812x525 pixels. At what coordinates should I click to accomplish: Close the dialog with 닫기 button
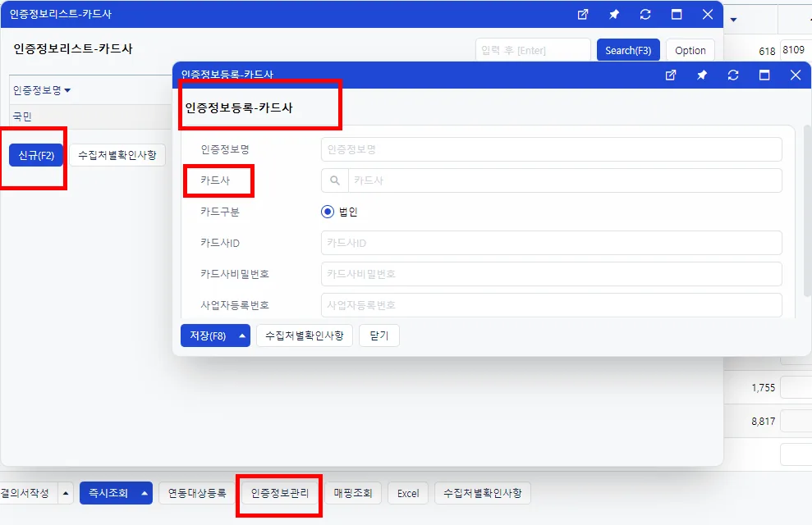pyautogui.click(x=379, y=336)
